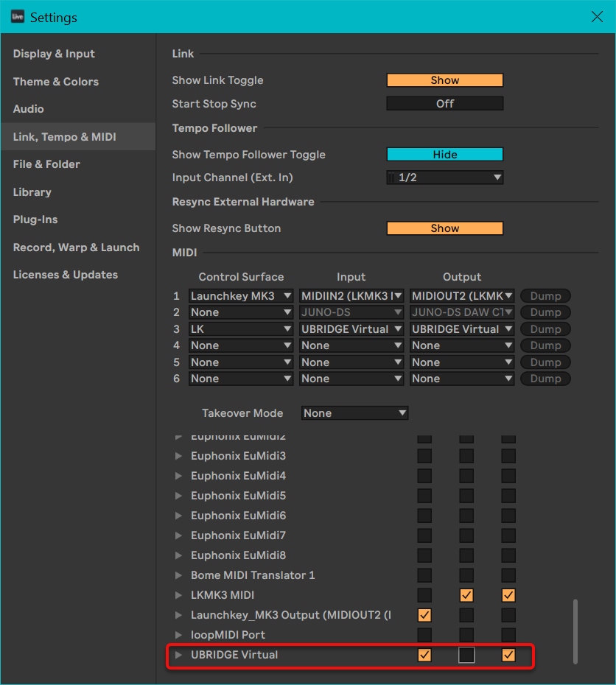Image resolution: width=616 pixels, height=685 pixels.
Task: Expand the loopMIDI Port entry
Action: click(x=178, y=635)
